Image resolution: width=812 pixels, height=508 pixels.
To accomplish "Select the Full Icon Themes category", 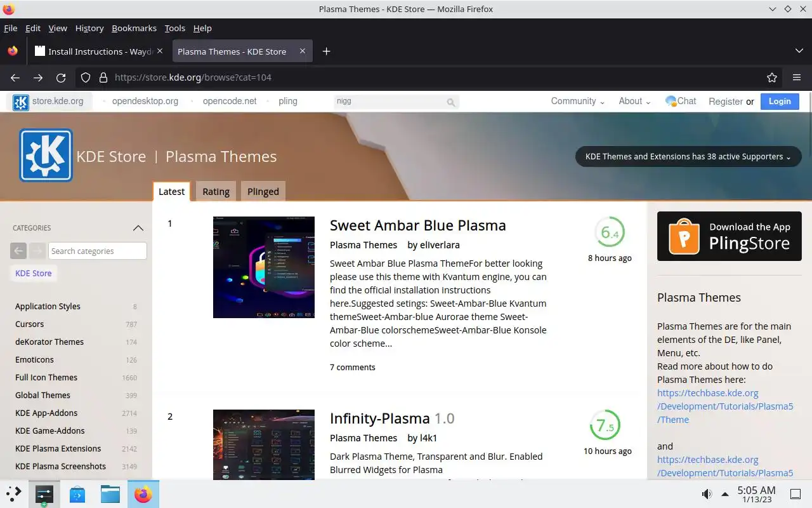I will [46, 377].
